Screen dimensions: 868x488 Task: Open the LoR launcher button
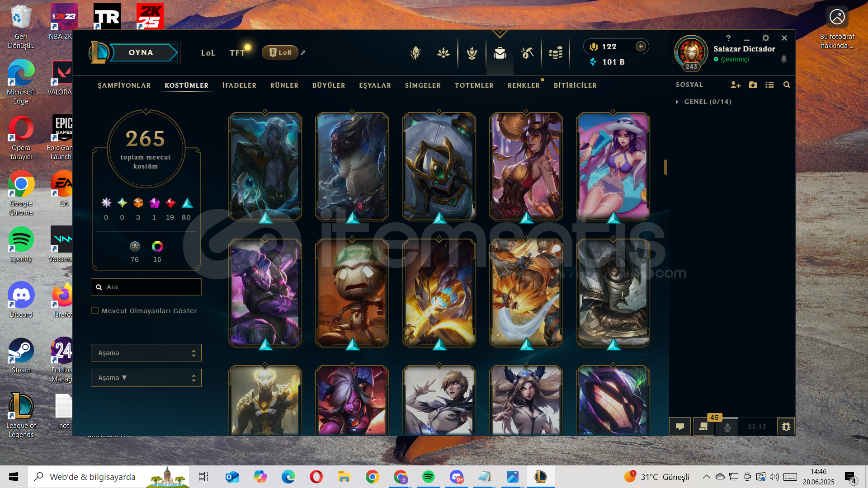coord(280,52)
